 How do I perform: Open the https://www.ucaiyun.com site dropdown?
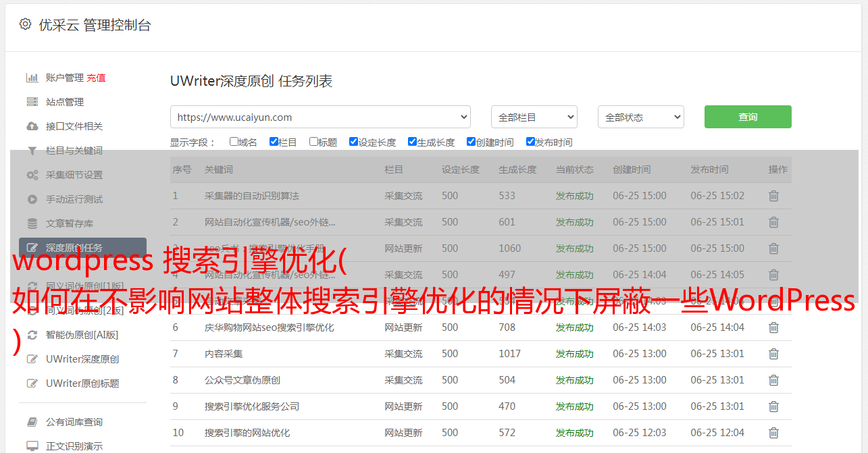click(x=320, y=117)
